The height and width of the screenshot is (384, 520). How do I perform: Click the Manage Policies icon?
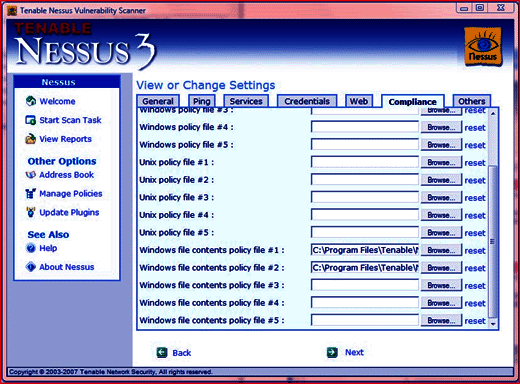pos(31,194)
